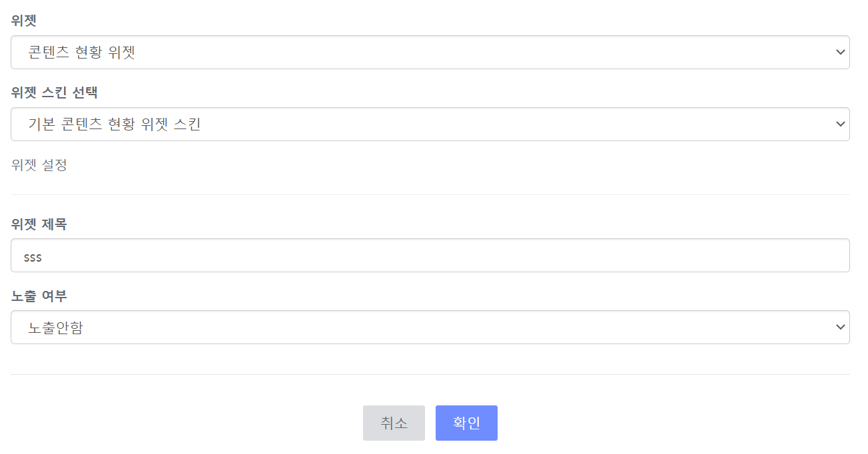Click the 노출 여부 dropdown chevron
Viewport: 868px width, 454px height.
(x=839, y=327)
